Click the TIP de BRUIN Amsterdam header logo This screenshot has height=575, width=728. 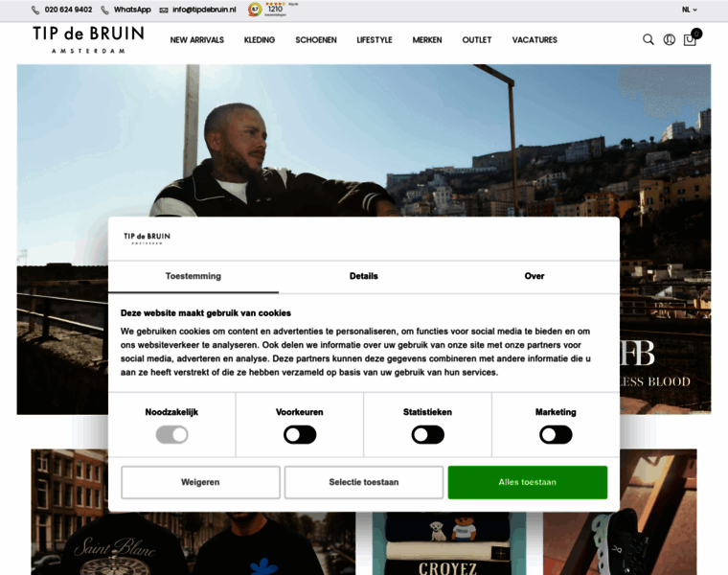tap(88, 39)
